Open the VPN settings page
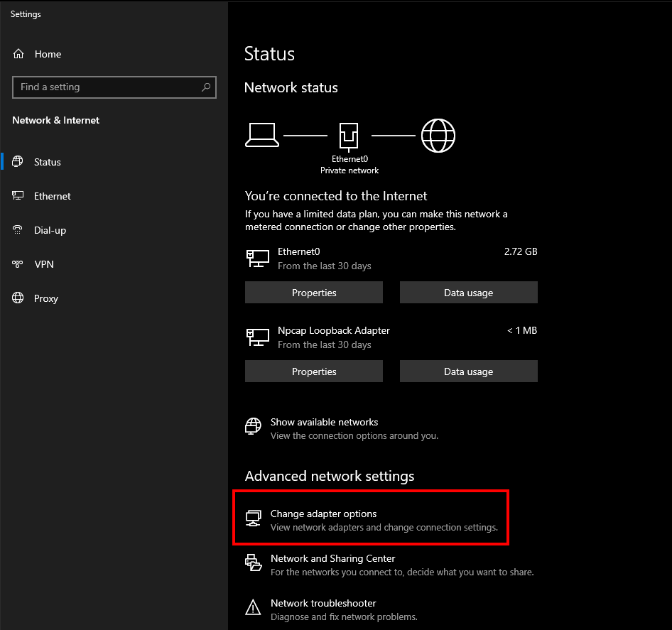 44,264
